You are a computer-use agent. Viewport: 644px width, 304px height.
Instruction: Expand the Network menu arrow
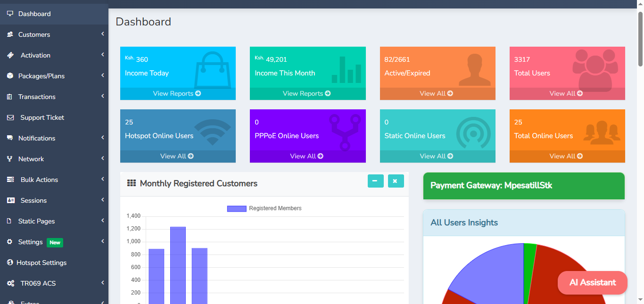102,158
